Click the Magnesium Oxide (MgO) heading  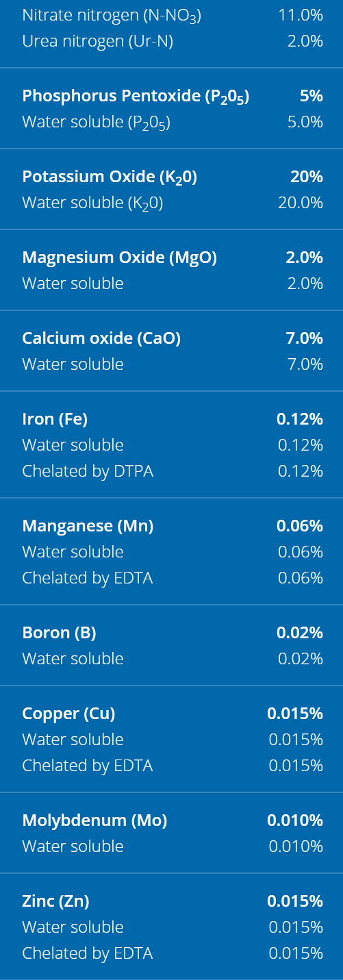(120, 257)
